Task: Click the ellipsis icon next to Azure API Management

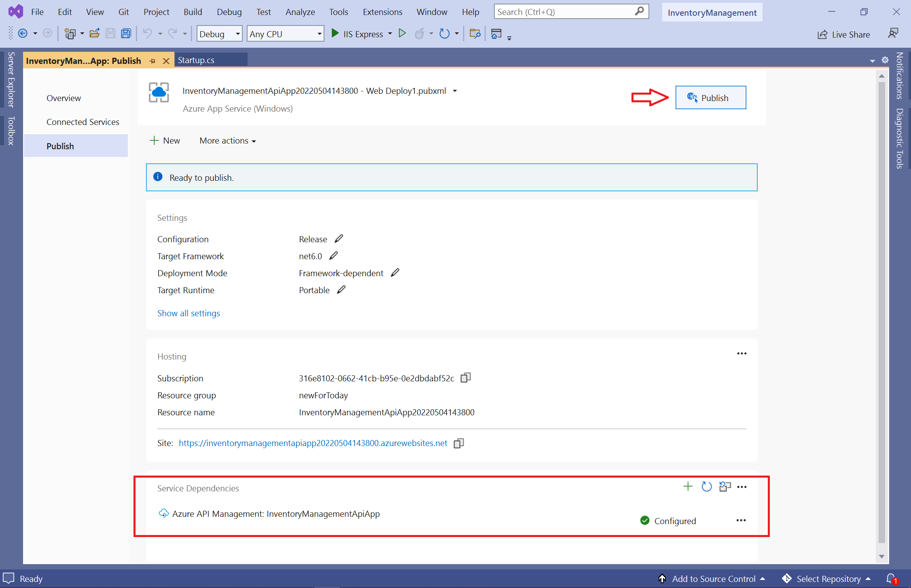Action: tap(741, 521)
